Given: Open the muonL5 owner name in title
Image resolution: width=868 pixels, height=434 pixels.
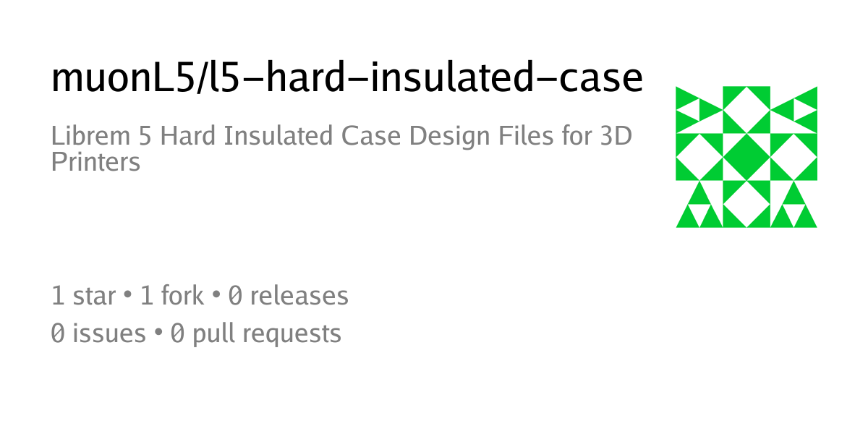Looking at the screenshot, I should 122,77.
